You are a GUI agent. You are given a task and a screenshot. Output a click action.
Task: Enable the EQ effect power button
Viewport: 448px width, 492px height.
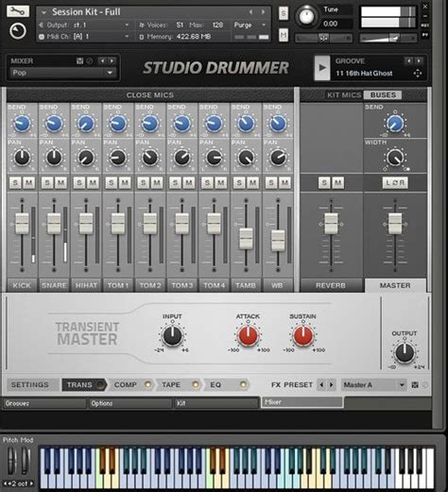click(243, 384)
